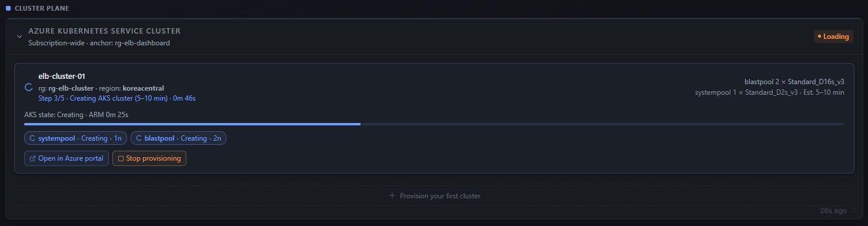
Task: Click the external link icon in Open in Azure portal
Action: (x=32, y=158)
